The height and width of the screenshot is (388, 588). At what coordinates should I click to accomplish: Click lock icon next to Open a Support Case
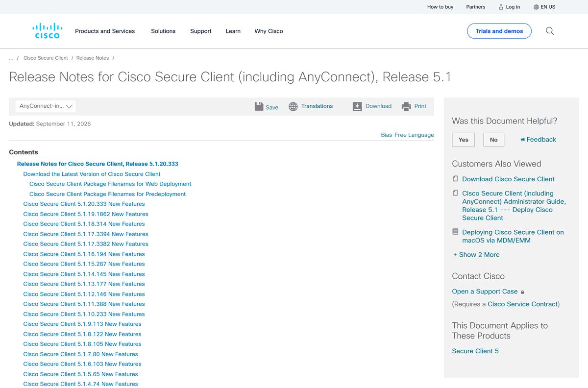522,291
